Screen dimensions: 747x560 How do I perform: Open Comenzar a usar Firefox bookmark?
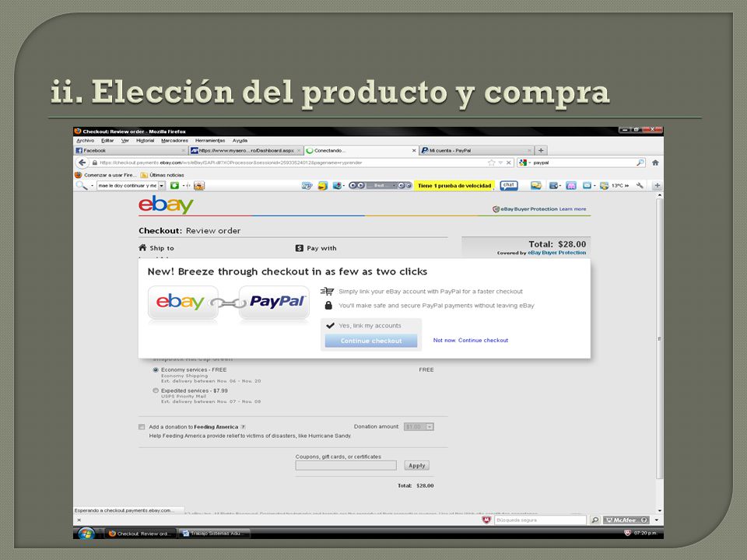click(107, 175)
